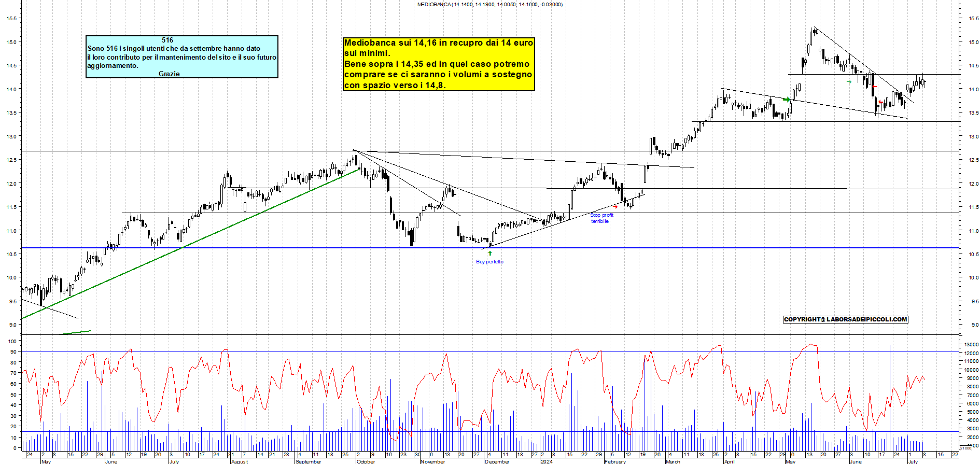Click the 'Buy perfetto' annotation label
This screenshot has height=464, width=980.
point(489,262)
